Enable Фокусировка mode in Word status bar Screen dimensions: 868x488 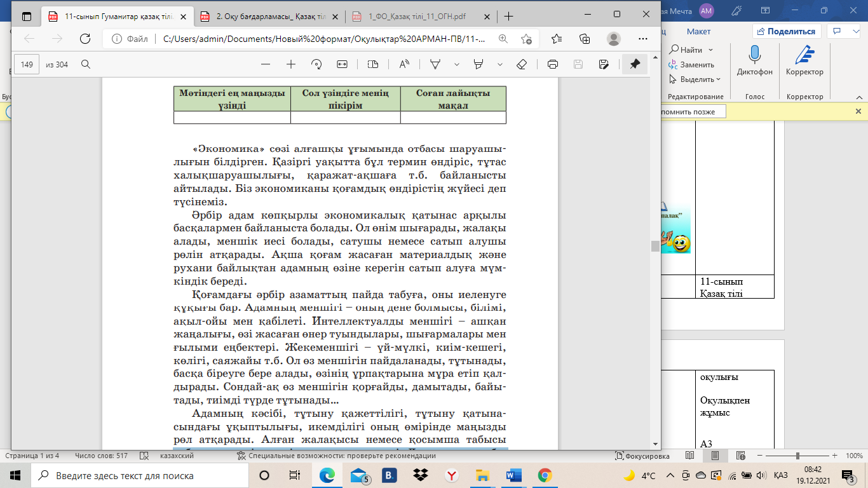(642, 456)
